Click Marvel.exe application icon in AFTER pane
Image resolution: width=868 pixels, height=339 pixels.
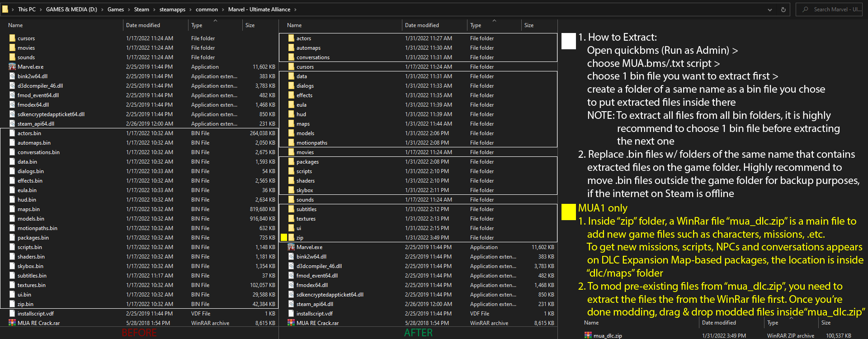291,247
